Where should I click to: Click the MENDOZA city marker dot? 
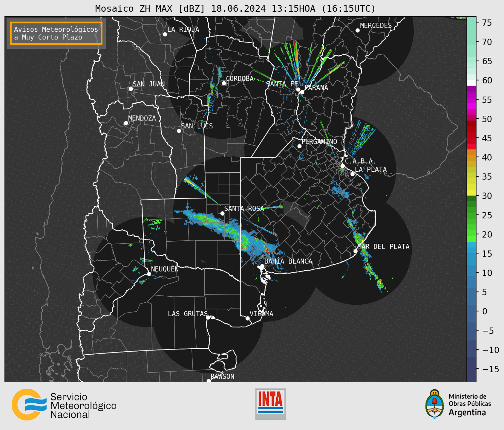[126, 123]
